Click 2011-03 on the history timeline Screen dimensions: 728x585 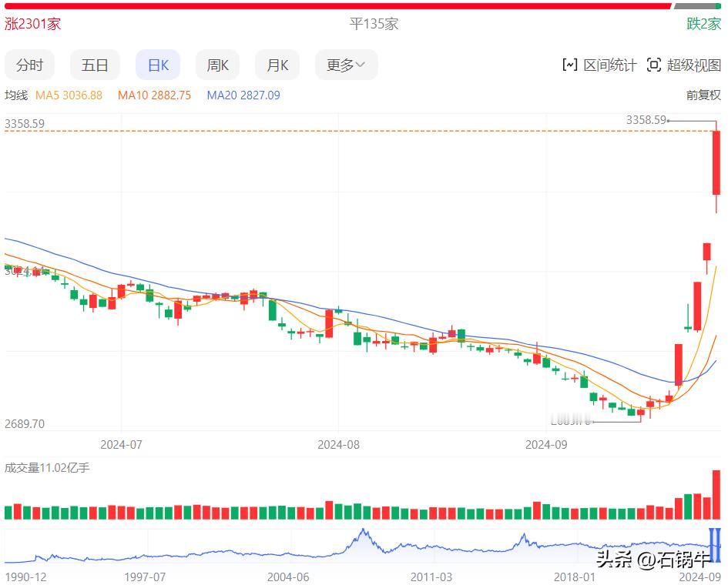click(x=431, y=577)
